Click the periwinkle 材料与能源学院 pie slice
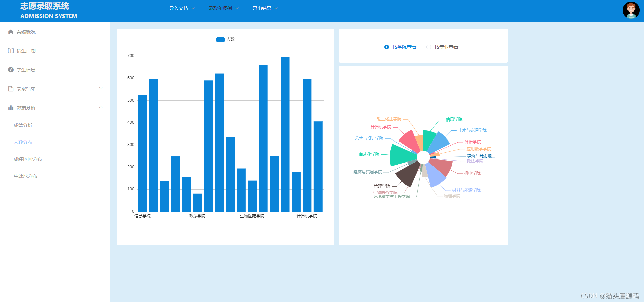644x302 pixels. click(436, 175)
